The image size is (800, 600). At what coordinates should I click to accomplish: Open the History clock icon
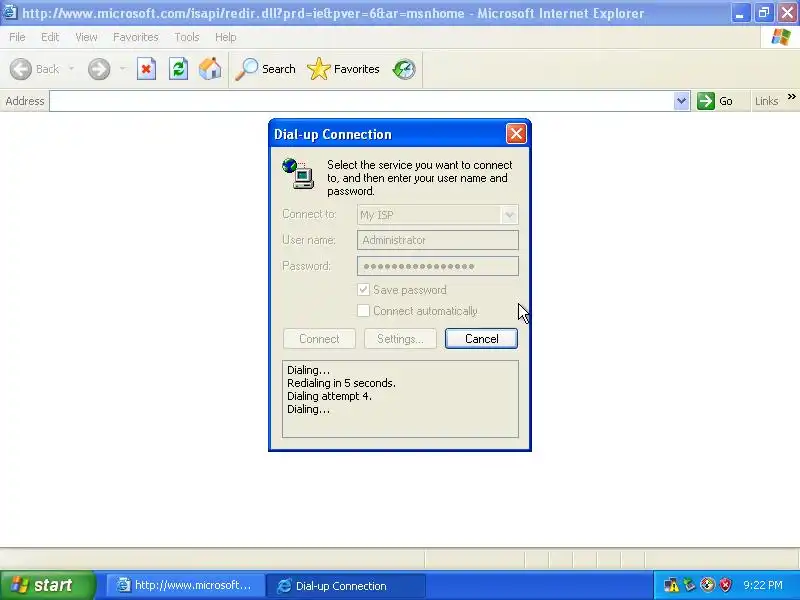click(x=404, y=69)
